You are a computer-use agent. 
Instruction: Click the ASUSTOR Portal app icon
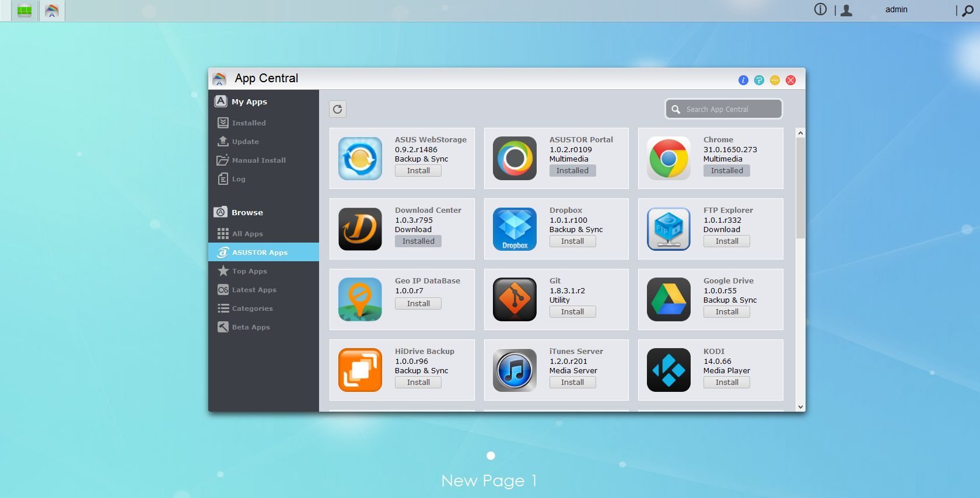pos(514,158)
